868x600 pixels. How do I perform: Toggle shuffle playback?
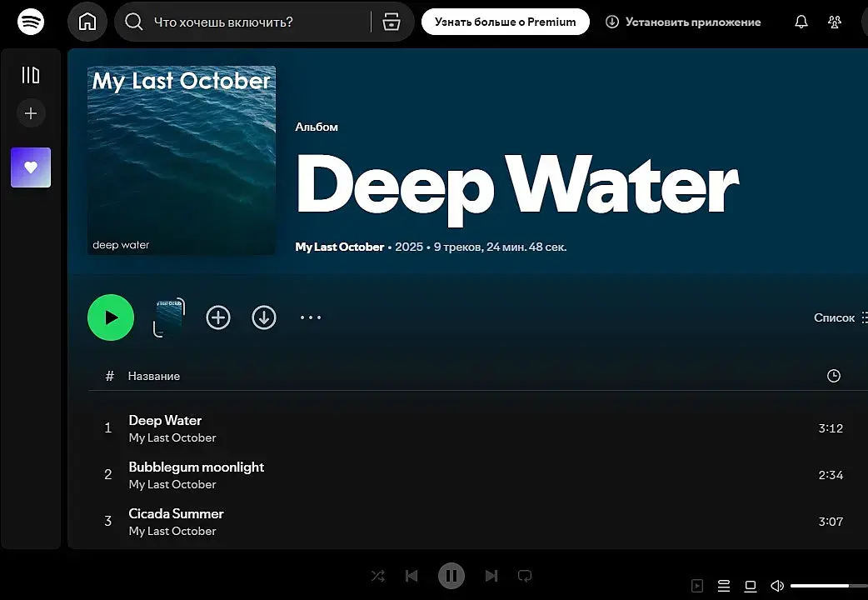378,576
